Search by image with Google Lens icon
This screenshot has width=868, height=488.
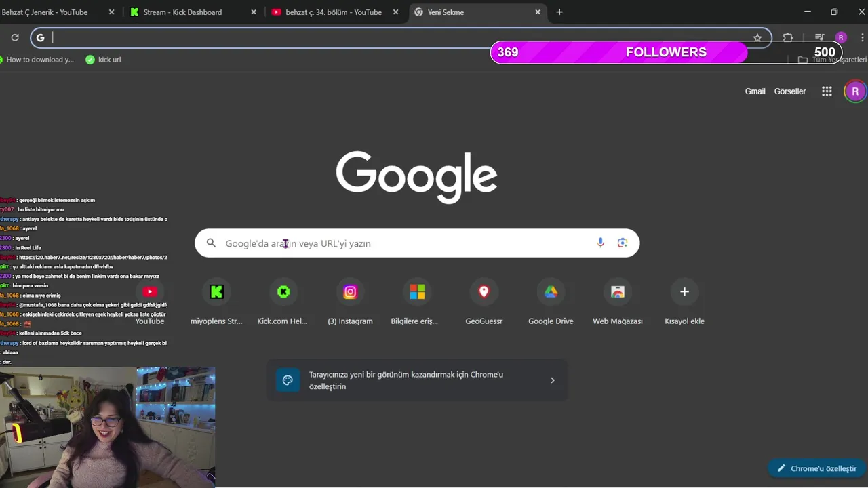coord(623,243)
